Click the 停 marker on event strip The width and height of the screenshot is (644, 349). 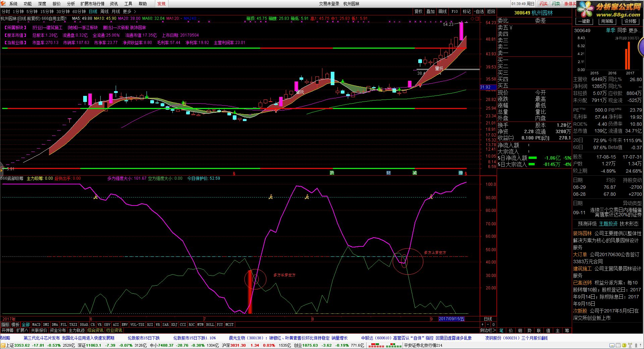(x=461, y=173)
